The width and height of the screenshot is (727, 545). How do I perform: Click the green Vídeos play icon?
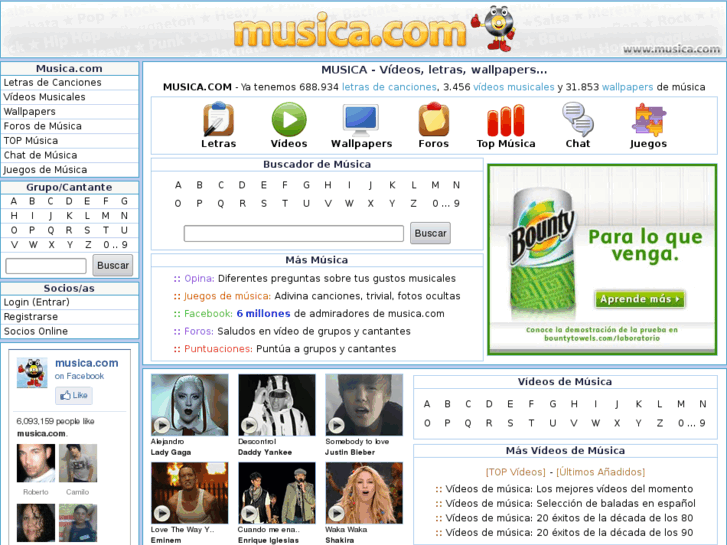(x=289, y=119)
